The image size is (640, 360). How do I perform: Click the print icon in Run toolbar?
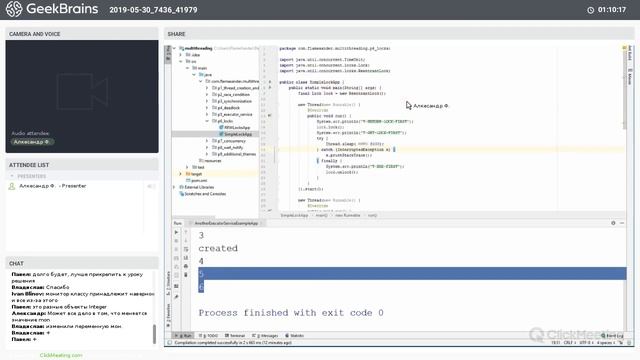(186, 266)
